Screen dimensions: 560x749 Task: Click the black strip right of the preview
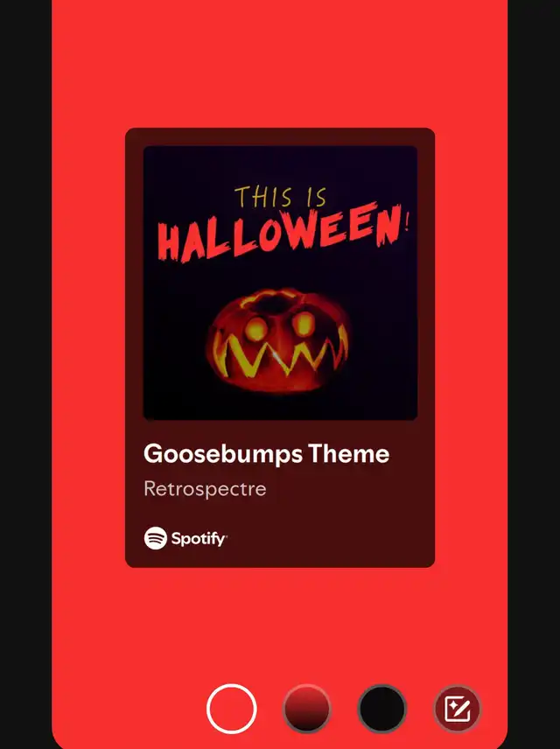(x=534, y=374)
